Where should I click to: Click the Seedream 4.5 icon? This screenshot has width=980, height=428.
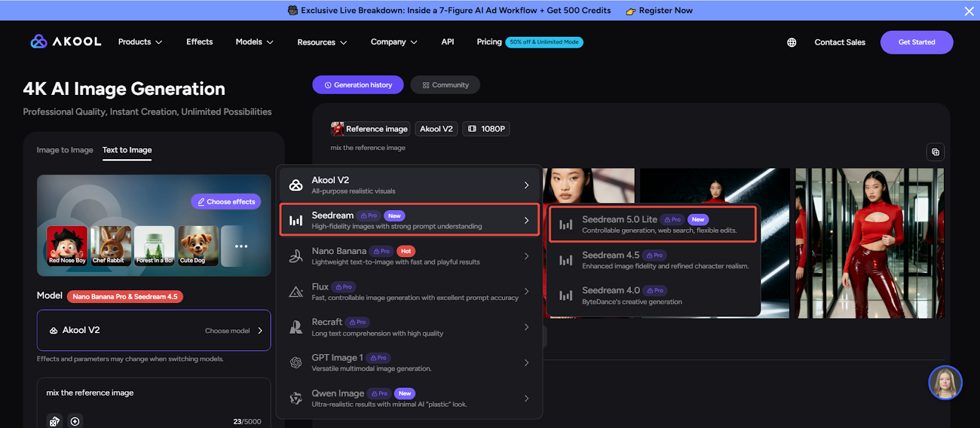point(566,260)
